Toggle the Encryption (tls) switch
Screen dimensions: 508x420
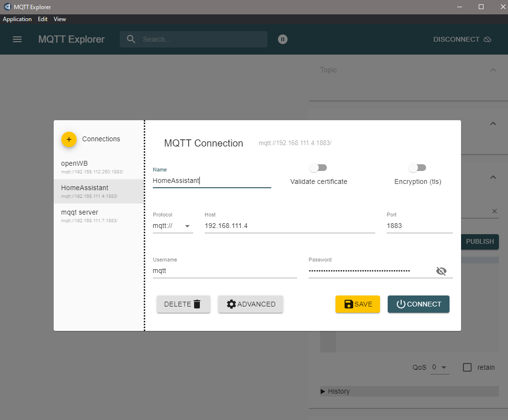click(x=417, y=168)
